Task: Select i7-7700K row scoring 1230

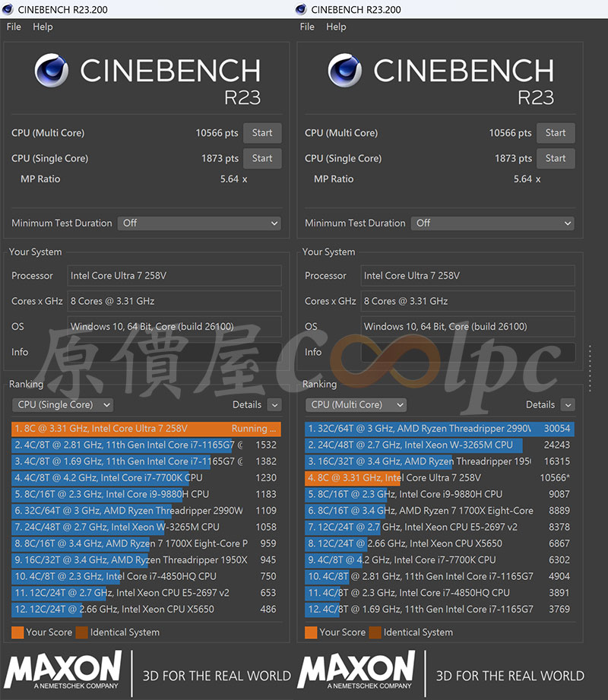Action: point(147,478)
